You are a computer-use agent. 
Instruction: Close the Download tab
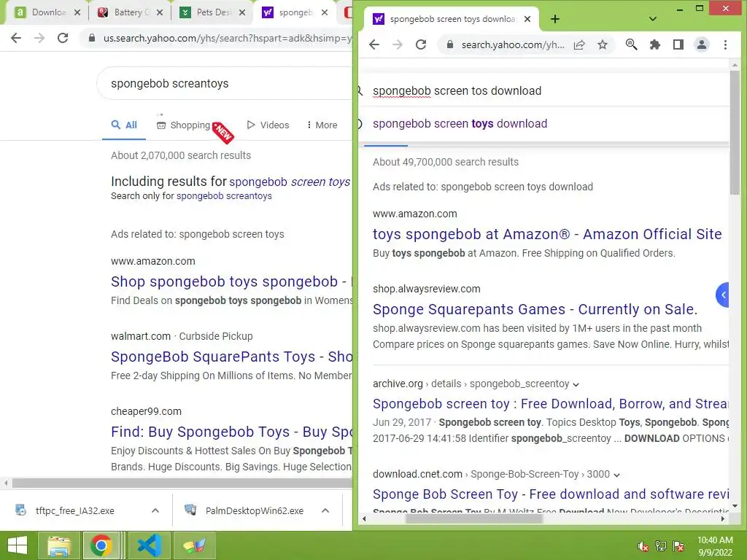point(77,12)
